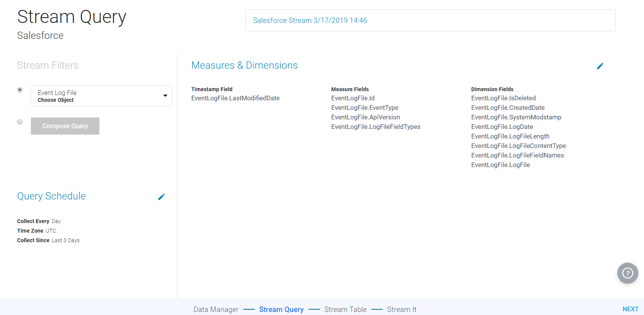Select the EventLogFile.LogFileLength dimension field
This screenshot has width=644, height=315.
[x=510, y=136]
